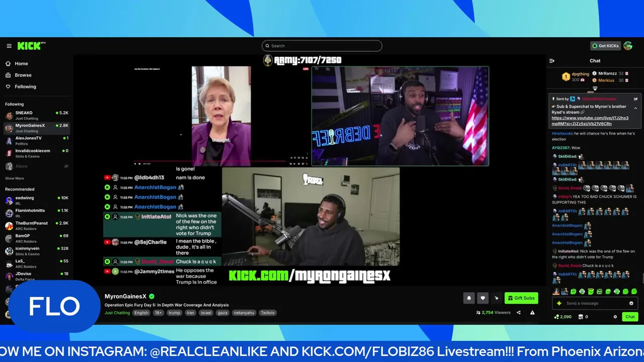Click the trump tag

point(174,313)
